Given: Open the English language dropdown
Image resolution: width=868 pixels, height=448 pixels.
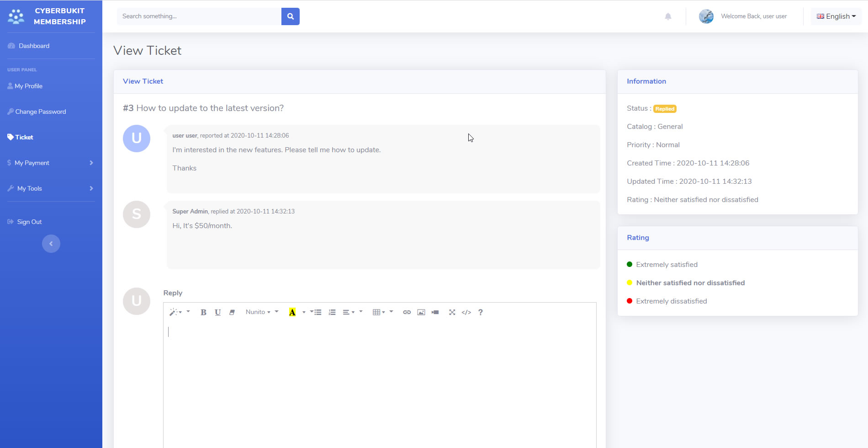Looking at the screenshot, I should [x=836, y=16].
